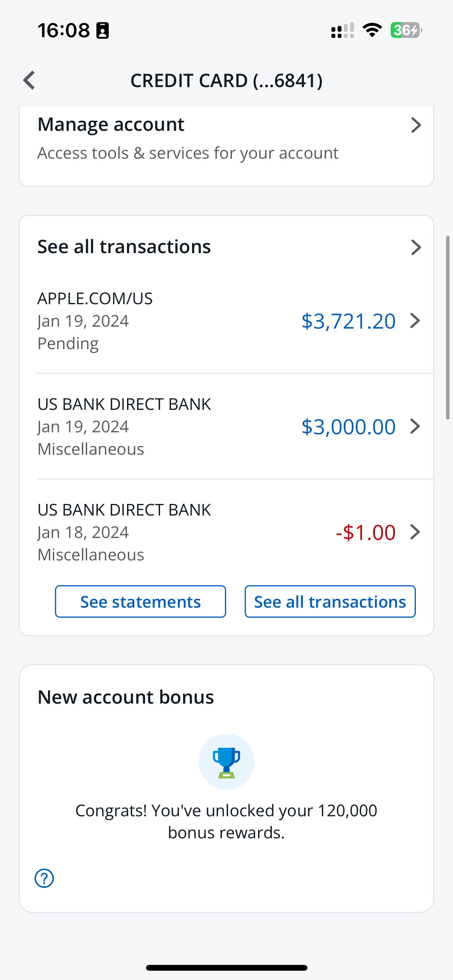This screenshot has height=980, width=453.
Task: Click the page scrollbar on the right
Action: pyautogui.click(x=448, y=327)
